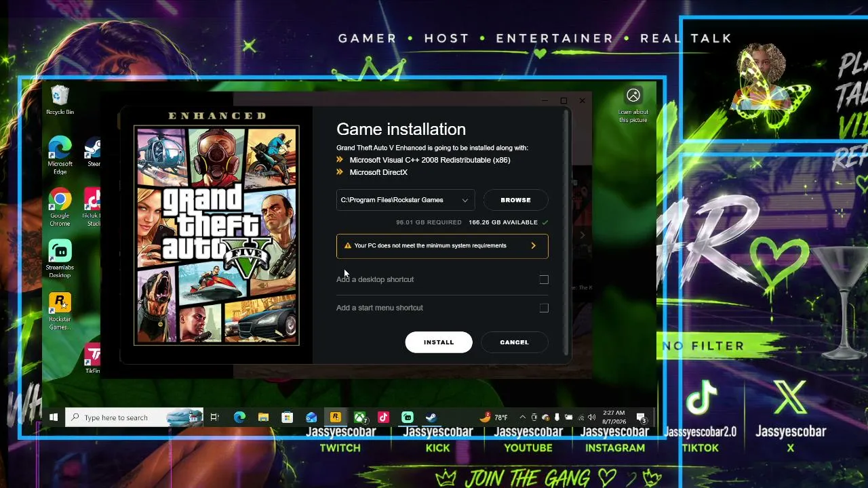The height and width of the screenshot is (488, 868).
Task: Click the 'Learn about this picture' icon
Action: [633, 105]
